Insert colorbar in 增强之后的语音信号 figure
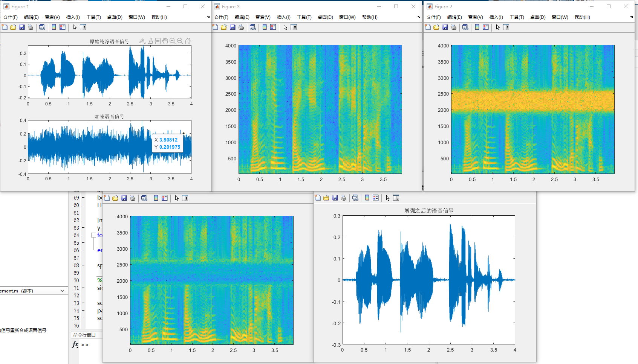 point(367,198)
